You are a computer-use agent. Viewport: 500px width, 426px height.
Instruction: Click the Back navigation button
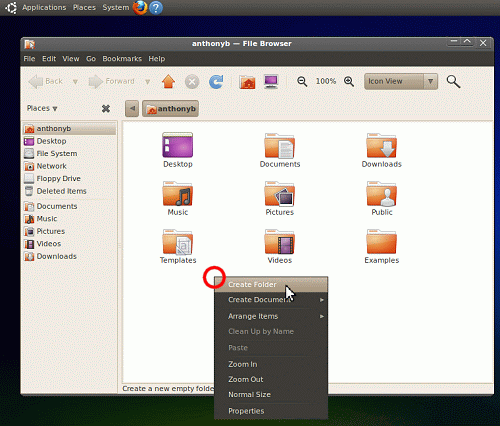(x=46, y=82)
